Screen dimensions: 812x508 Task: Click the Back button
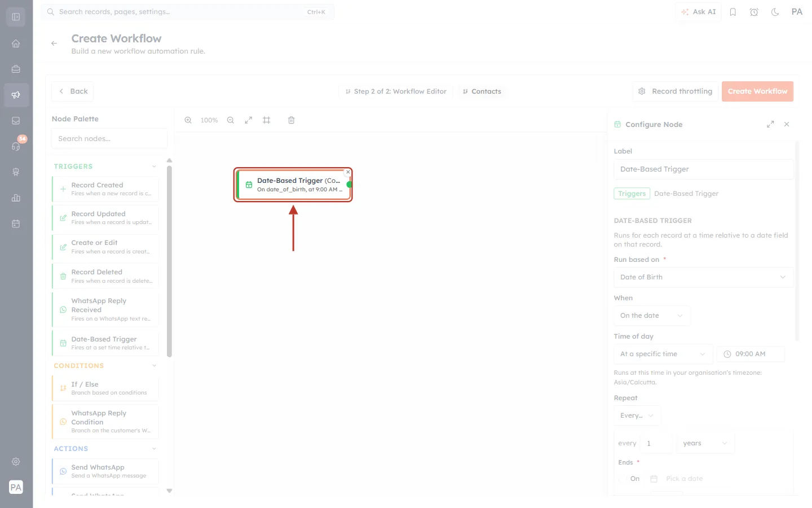pos(73,91)
